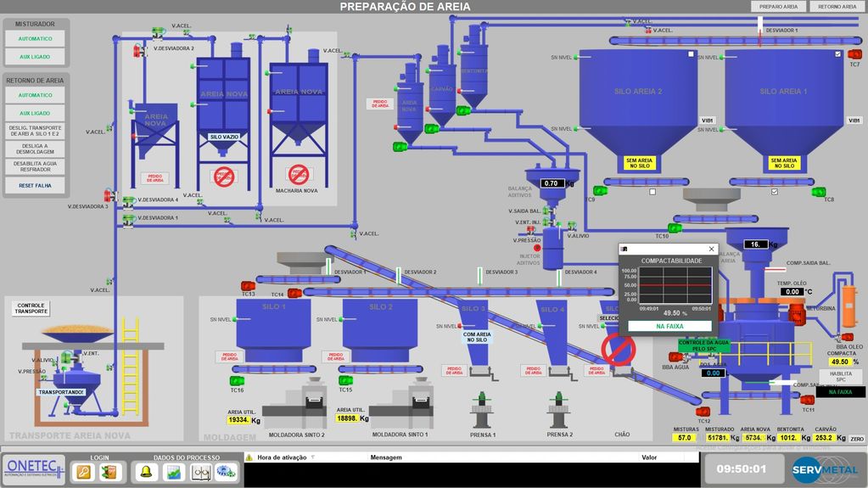This screenshot has height=488, width=868.
Task: Check the Silo Areia 2 top checkbox
Action: point(692,54)
